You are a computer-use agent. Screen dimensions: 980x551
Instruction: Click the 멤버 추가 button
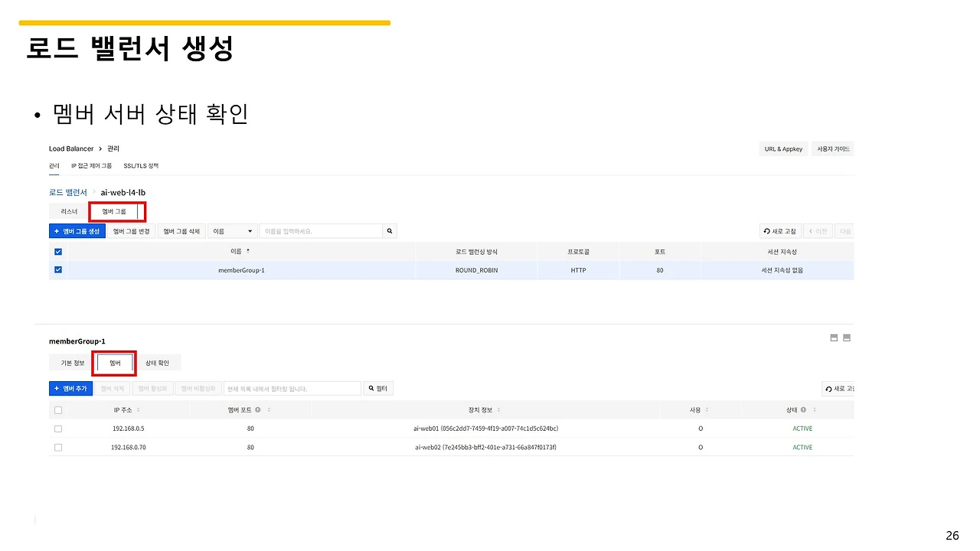(x=72, y=389)
